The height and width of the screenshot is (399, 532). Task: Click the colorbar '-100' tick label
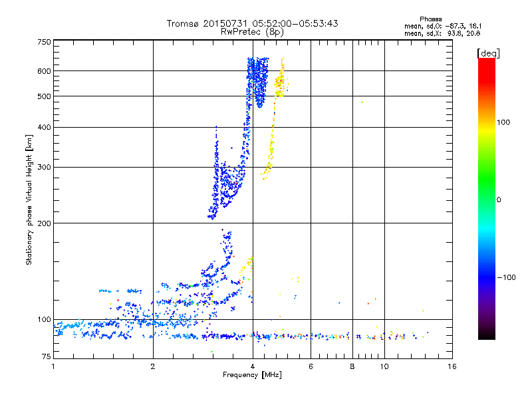pos(506,277)
